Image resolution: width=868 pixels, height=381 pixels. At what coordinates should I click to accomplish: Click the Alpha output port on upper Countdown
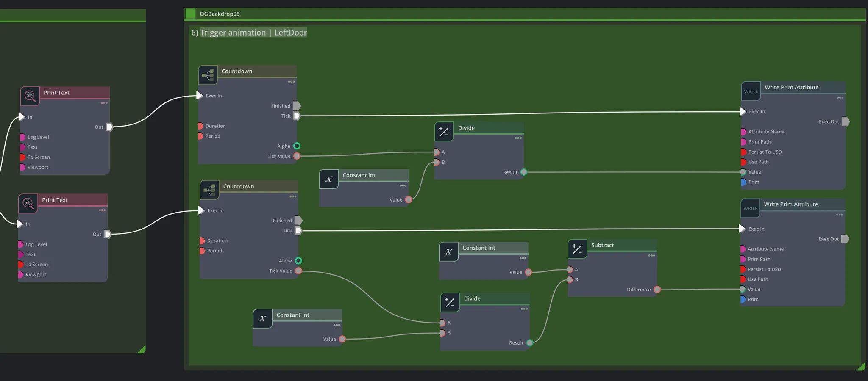(x=297, y=146)
